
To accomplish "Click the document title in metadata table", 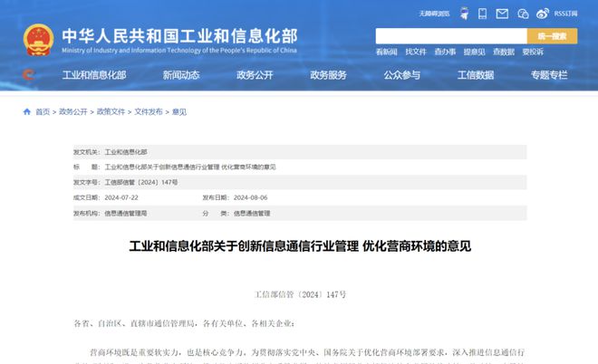I will (x=190, y=167).
